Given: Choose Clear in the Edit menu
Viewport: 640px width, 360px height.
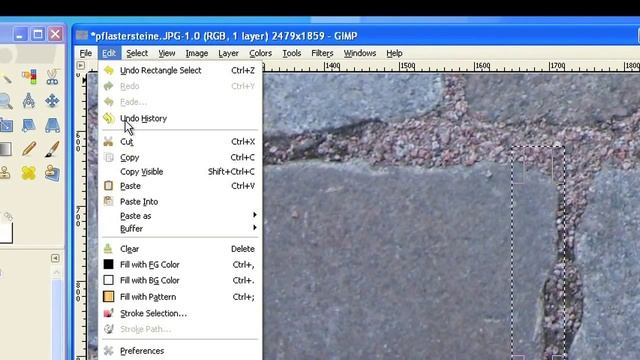Looking at the screenshot, I should [180, 249].
